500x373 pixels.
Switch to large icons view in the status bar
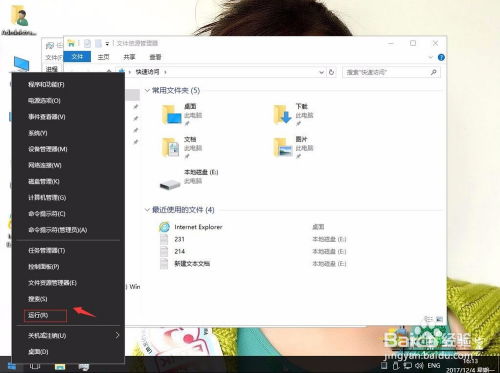tap(440, 319)
